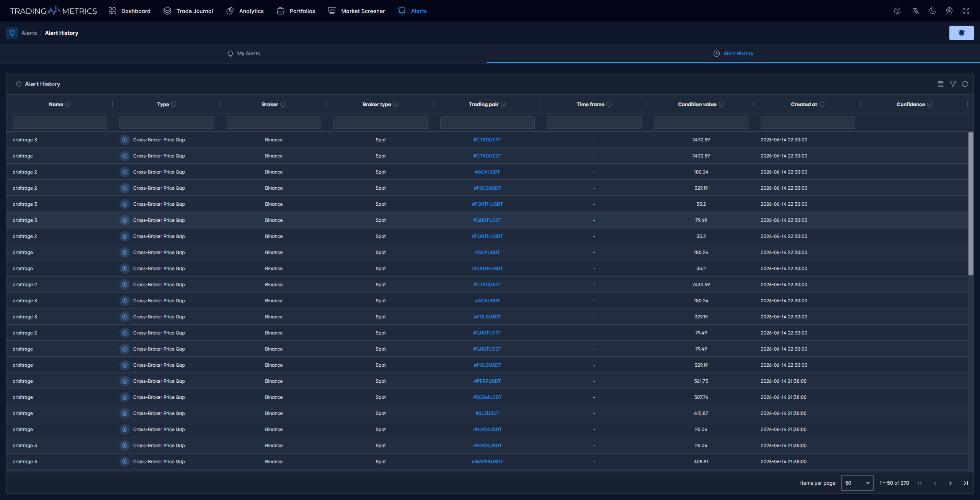Focus the Broker type filter input
The image size is (980, 500).
click(381, 123)
